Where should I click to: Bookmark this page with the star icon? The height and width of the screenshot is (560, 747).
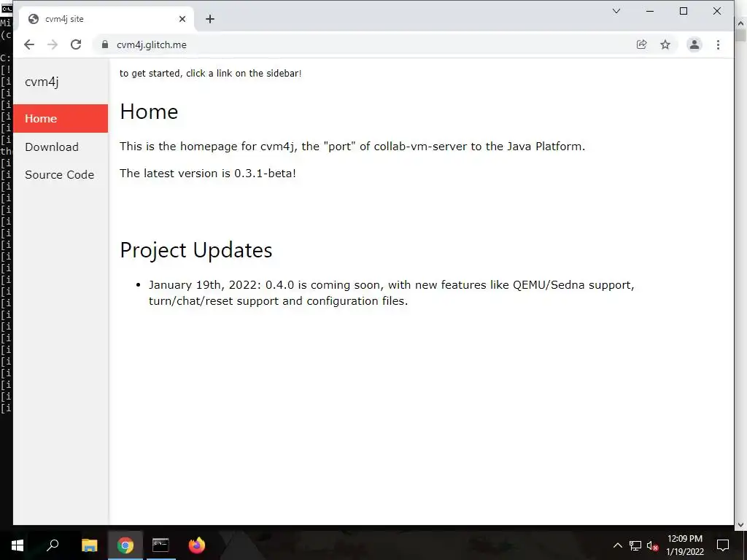click(x=665, y=44)
